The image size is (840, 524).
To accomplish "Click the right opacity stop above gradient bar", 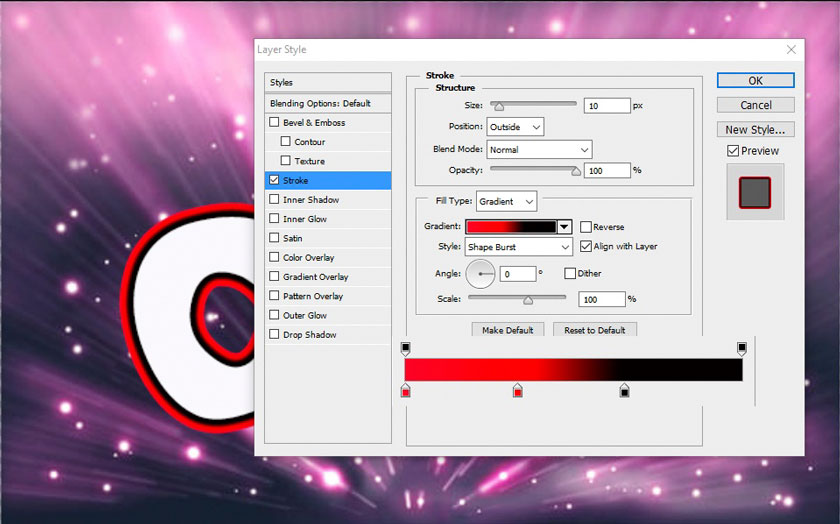I will click(x=741, y=349).
